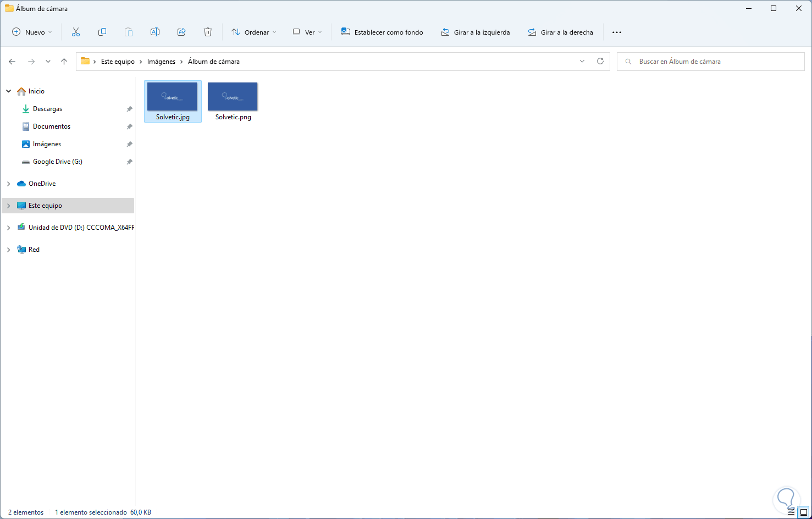Click Álbum de cámara breadcrumb

[214, 62]
